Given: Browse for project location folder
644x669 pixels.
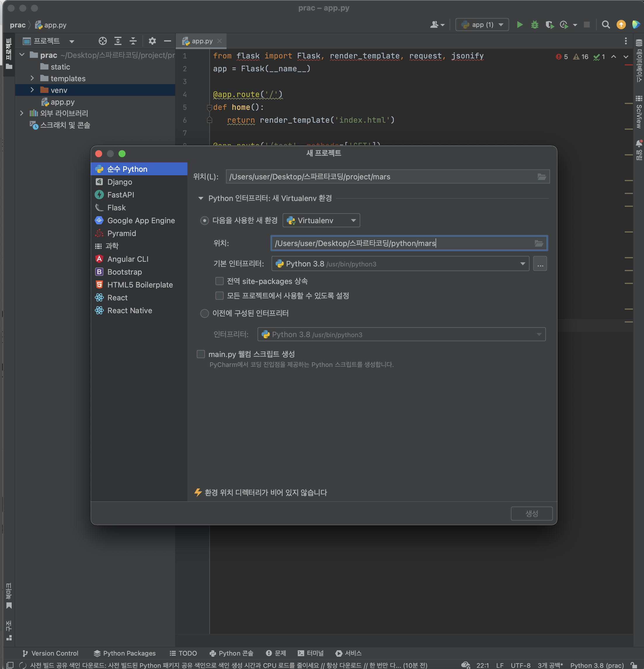Looking at the screenshot, I should point(542,177).
